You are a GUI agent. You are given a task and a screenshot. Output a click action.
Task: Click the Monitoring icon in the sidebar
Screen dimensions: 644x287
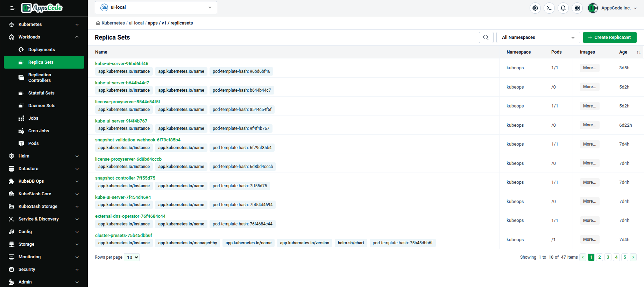pyautogui.click(x=12, y=257)
